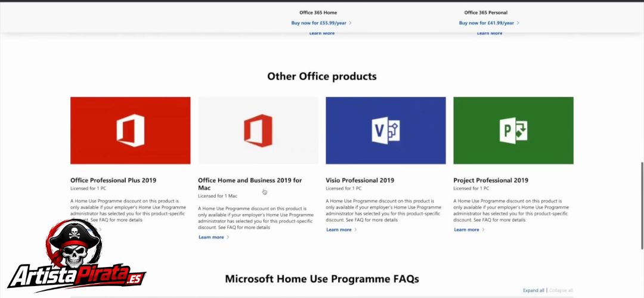Click chevron after Project Learn more link
The image size is (644, 298).
[x=484, y=230]
